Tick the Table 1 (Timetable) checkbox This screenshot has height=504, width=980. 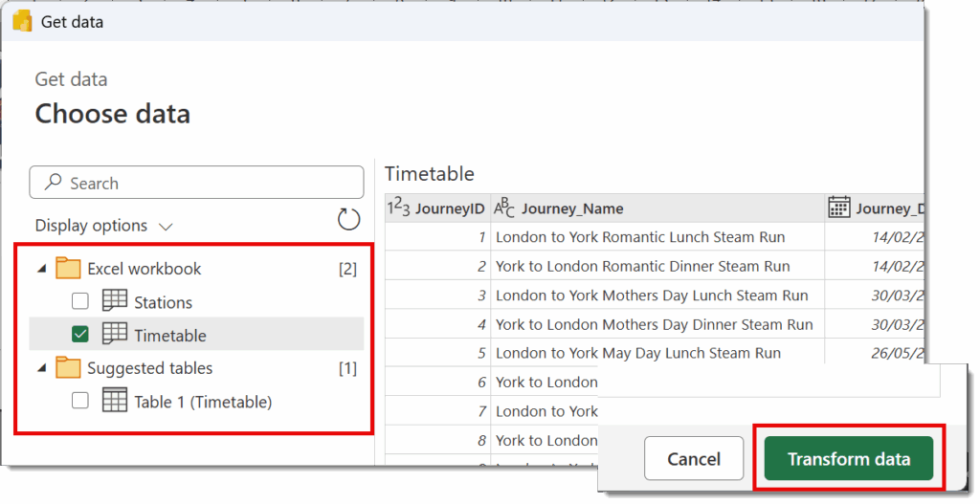click(80, 401)
